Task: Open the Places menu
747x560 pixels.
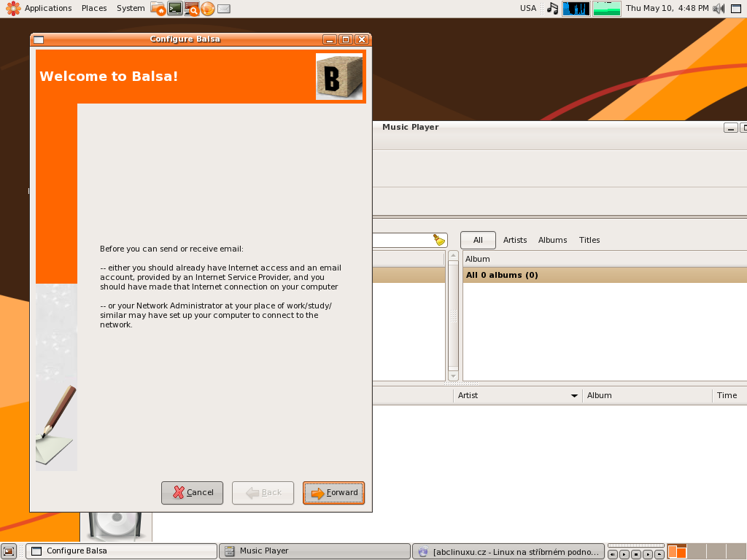Action: click(94, 8)
